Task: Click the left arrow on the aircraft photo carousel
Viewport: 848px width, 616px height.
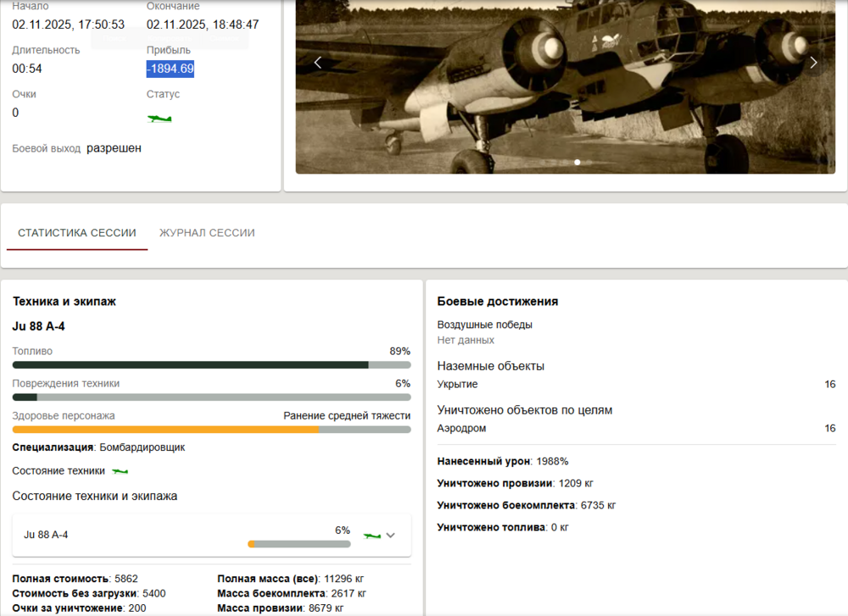Action: tap(317, 62)
